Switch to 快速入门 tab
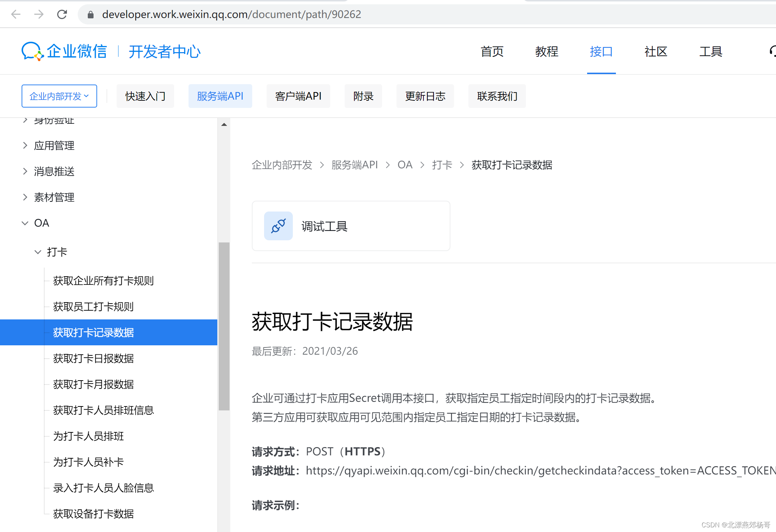 pyautogui.click(x=145, y=96)
